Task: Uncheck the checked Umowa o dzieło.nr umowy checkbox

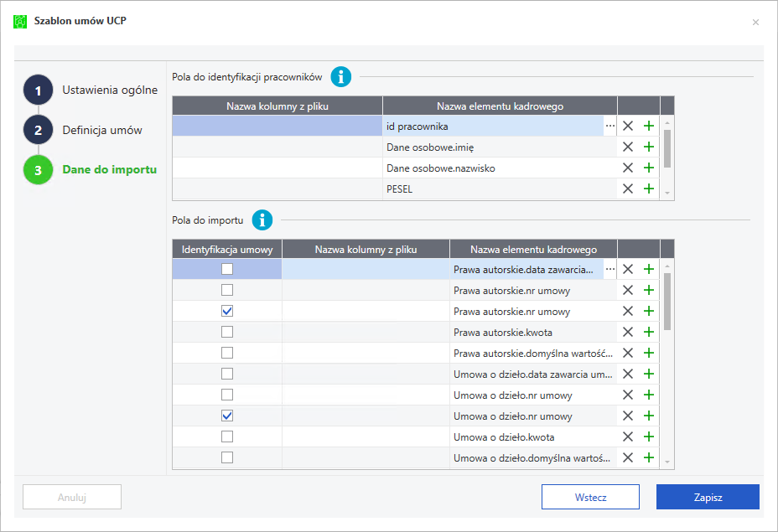Action: [227, 416]
